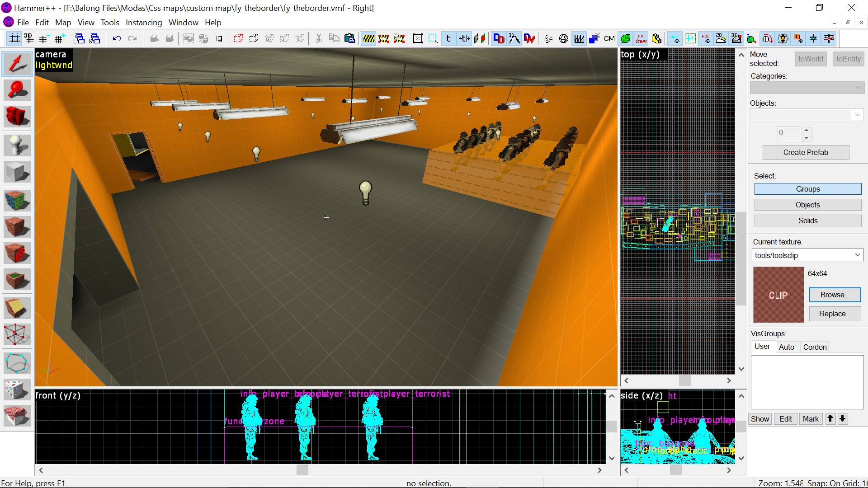Click the Paste clipboard icon

pyautogui.click(x=349, y=39)
